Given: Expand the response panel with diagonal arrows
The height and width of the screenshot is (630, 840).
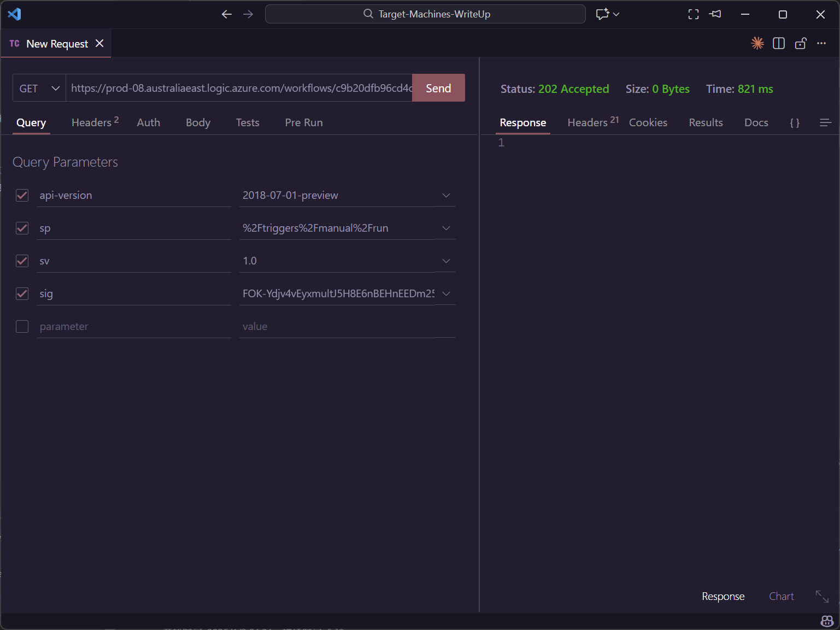Looking at the screenshot, I should (822, 596).
